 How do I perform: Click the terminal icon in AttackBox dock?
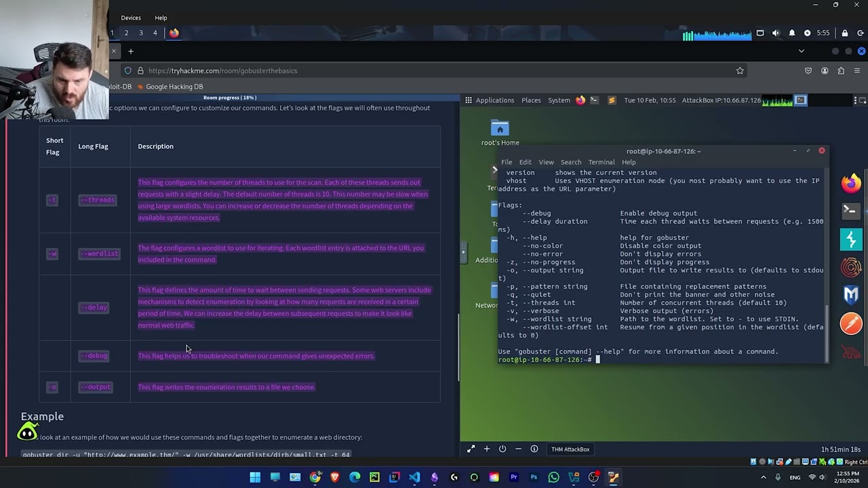[851, 211]
